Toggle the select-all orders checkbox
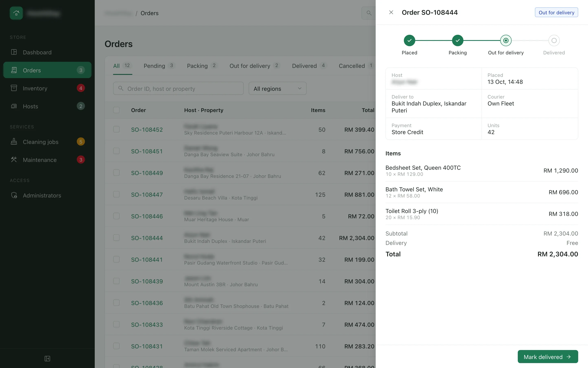The image size is (588, 368). click(x=116, y=110)
